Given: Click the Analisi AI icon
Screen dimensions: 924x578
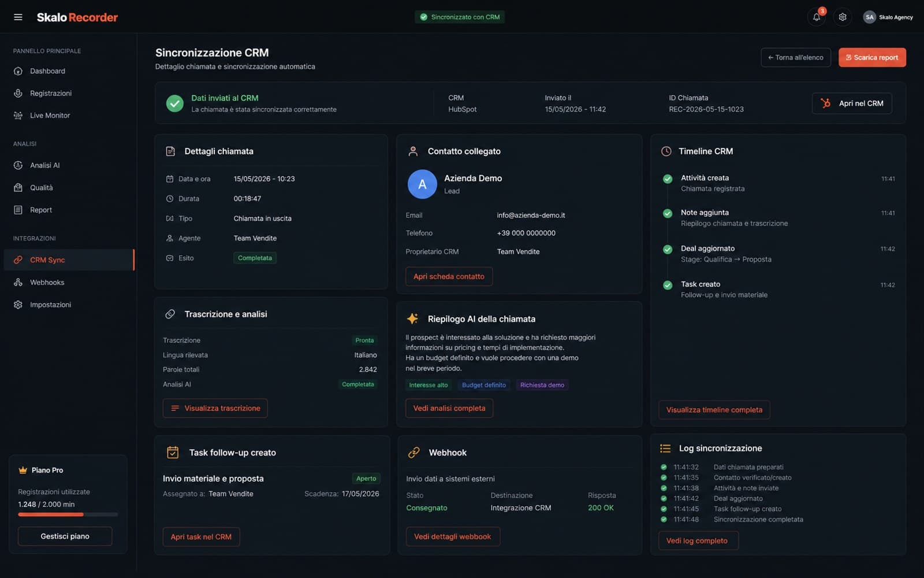Looking at the screenshot, I should 18,165.
